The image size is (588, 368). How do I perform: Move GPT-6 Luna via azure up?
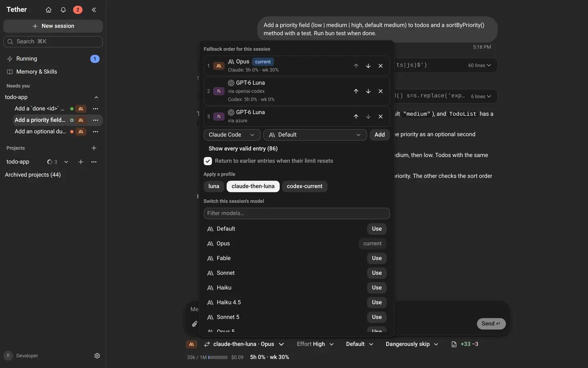[x=356, y=117]
